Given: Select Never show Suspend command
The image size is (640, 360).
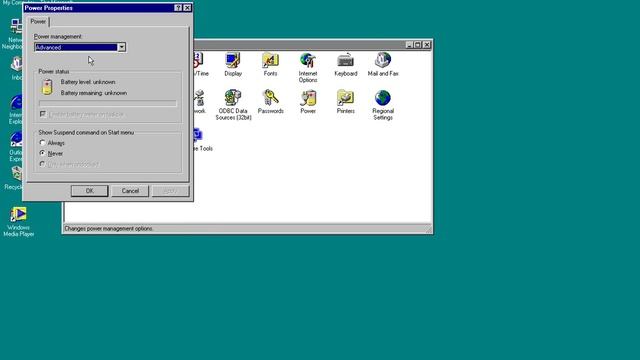Looking at the screenshot, I should click(42, 153).
